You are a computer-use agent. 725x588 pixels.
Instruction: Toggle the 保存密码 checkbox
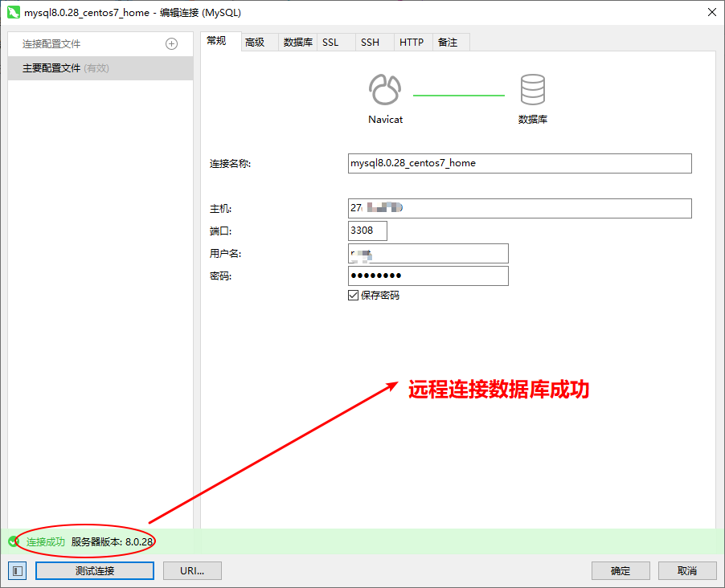[353, 296]
